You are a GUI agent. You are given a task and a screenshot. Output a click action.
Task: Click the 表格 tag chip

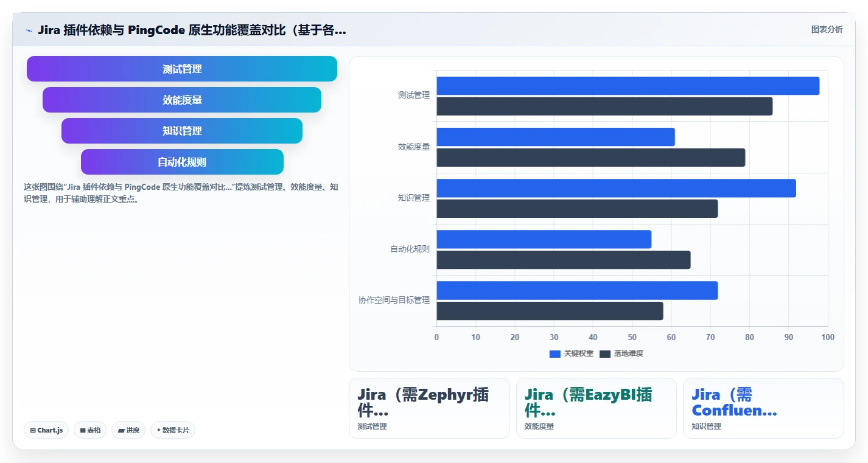click(x=90, y=430)
